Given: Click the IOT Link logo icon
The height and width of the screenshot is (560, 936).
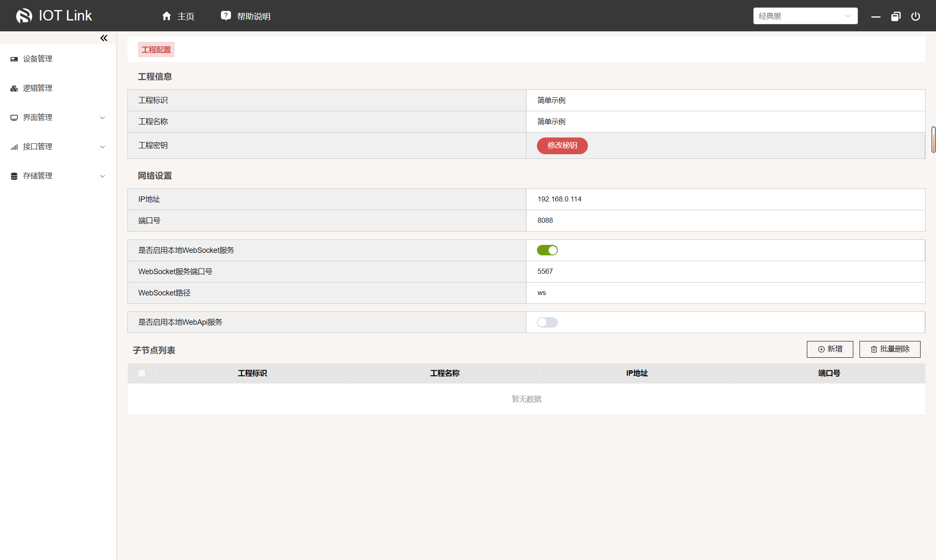Looking at the screenshot, I should (24, 16).
